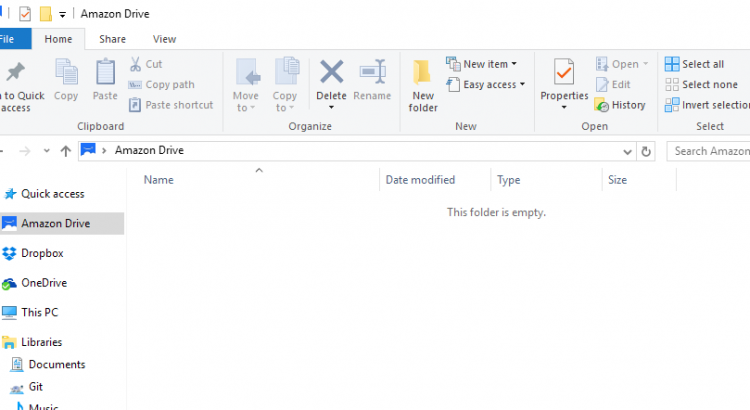The height and width of the screenshot is (410, 750).
Task: Expand the address bar history dropdown
Action: click(x=627, y=152)
